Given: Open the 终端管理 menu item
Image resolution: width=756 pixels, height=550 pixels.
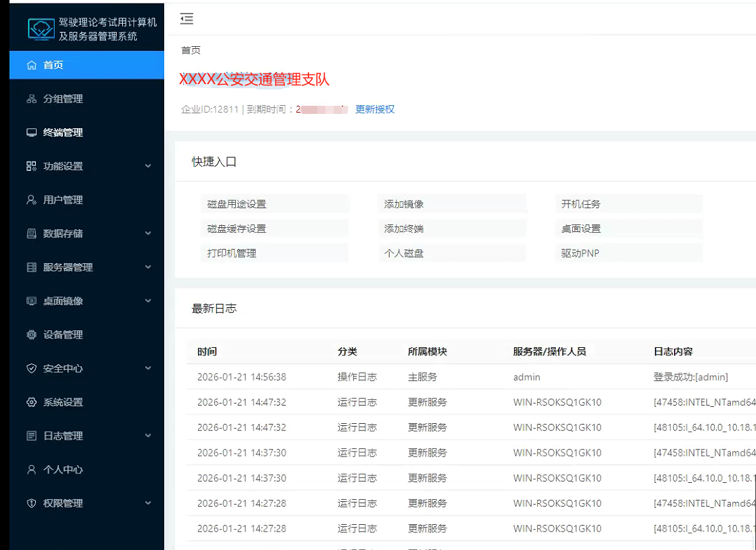Looking at the screenshot, I should point(87,133).
